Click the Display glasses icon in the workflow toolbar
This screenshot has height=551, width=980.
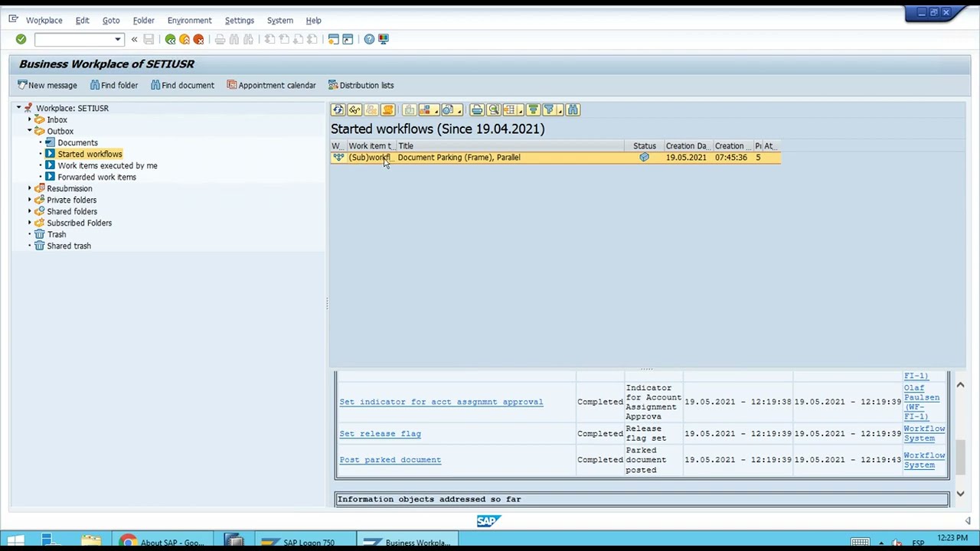tap(354, 110)
